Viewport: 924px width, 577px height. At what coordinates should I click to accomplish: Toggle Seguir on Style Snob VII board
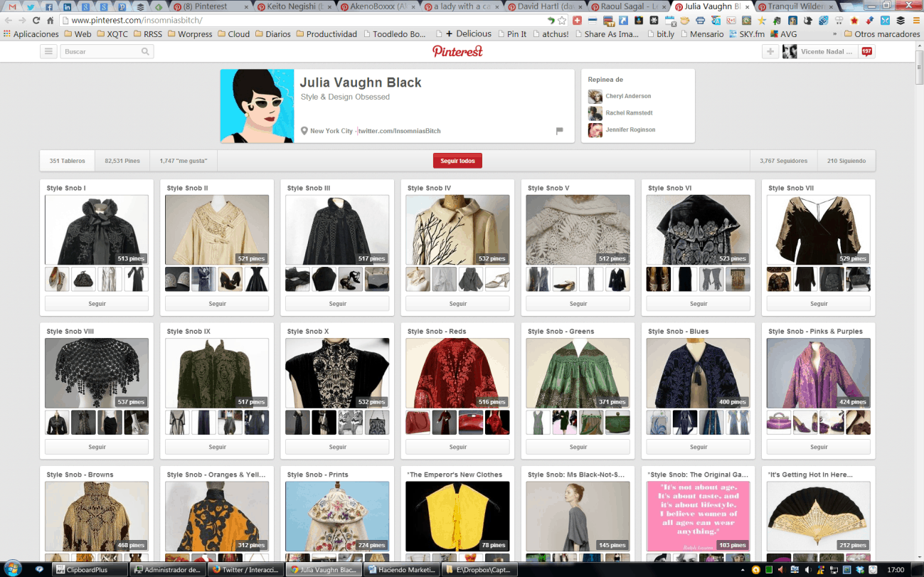click(819, 304)
